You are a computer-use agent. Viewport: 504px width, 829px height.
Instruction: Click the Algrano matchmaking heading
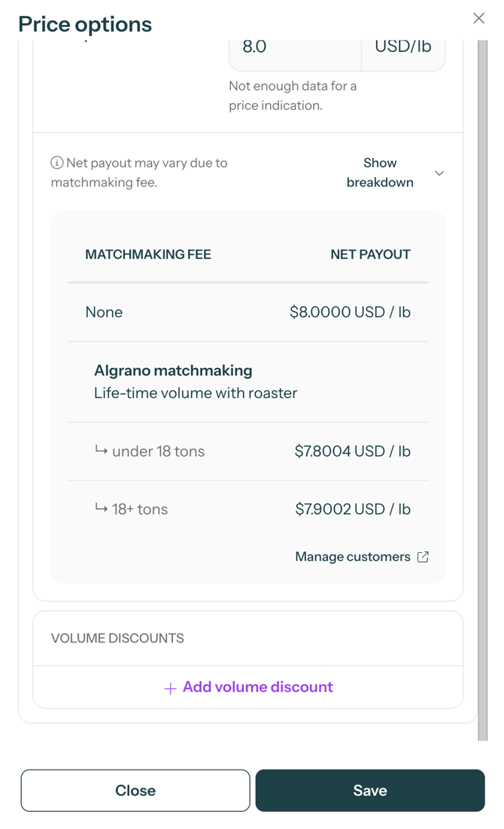[172, 370]
